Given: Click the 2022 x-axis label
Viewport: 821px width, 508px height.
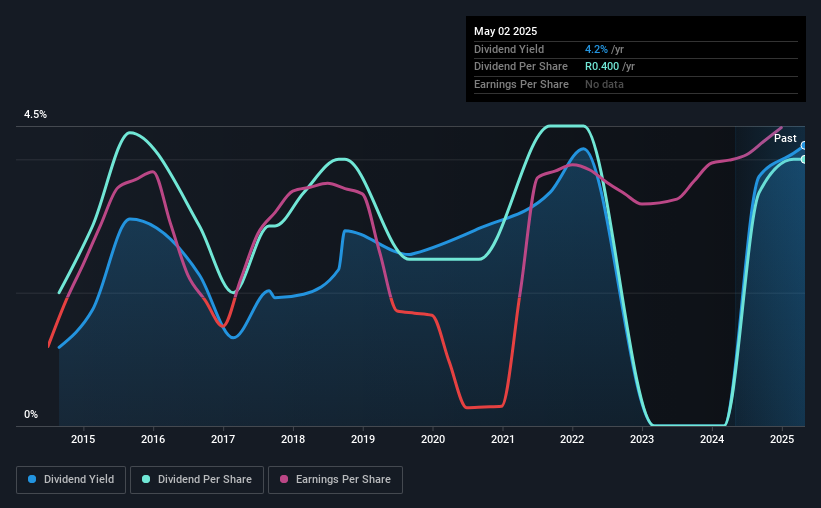Looking at the screenshot, I should 572,439.
